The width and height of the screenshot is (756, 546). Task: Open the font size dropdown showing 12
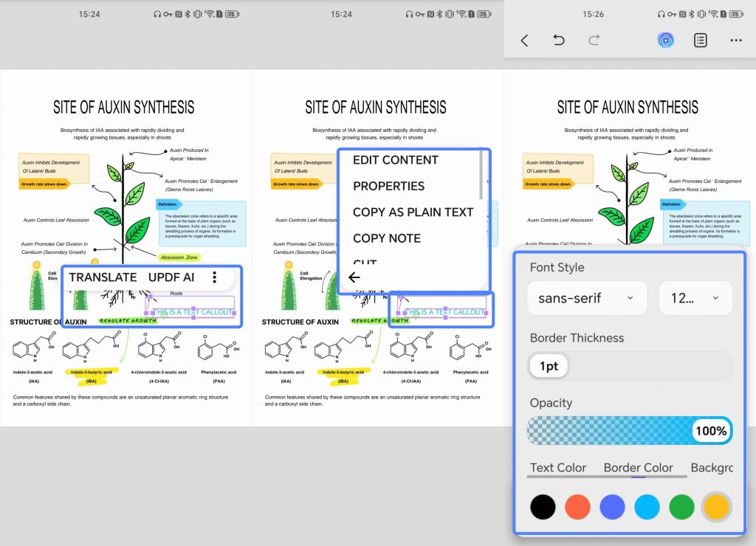[695, 298]
